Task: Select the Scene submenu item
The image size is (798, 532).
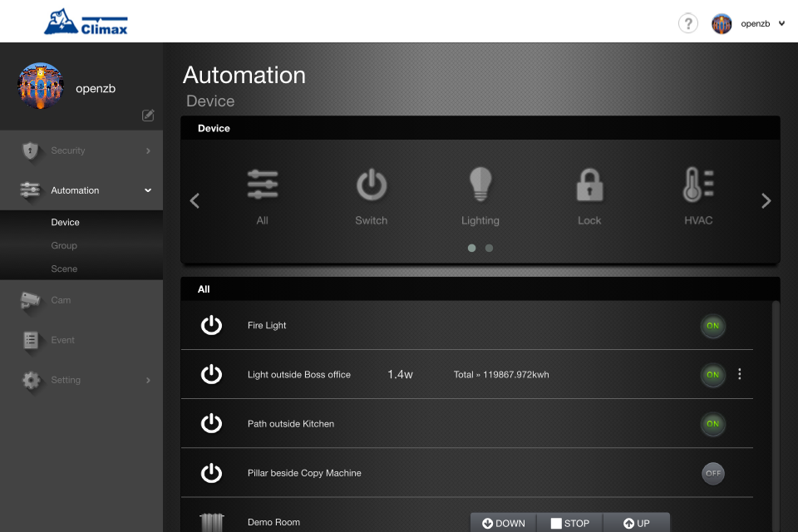Action: tap(64, 268)
